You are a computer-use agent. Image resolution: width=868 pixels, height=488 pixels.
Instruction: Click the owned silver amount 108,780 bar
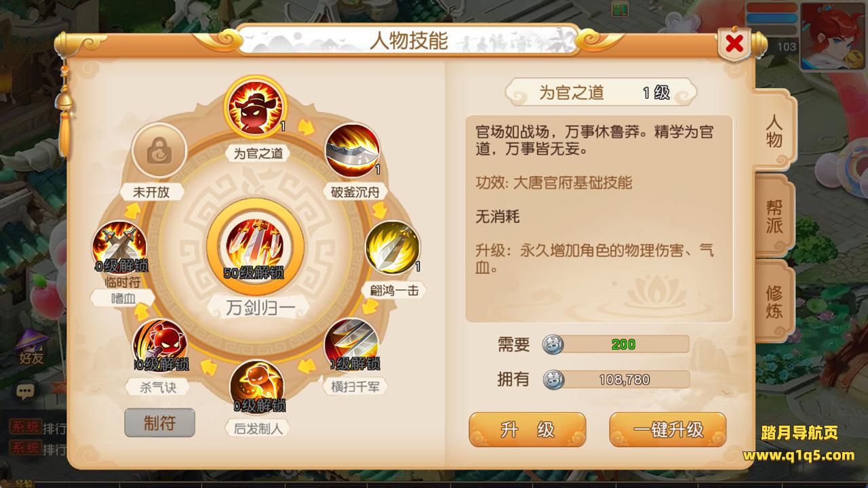point(616,380)
